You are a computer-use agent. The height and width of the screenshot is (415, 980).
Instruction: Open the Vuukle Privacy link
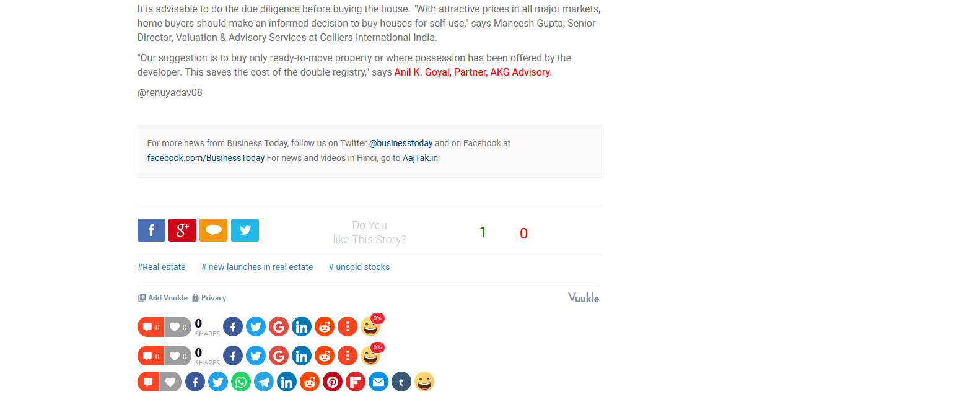pos(209,298)
